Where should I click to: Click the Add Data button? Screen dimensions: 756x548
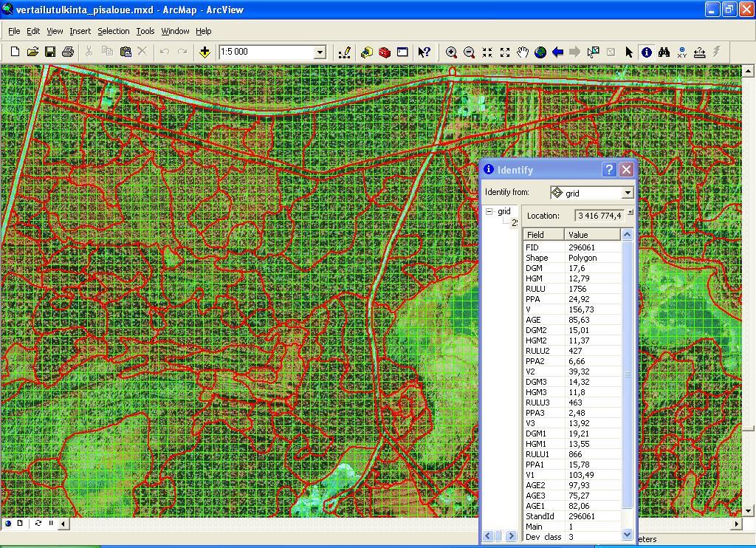point(205,52)
